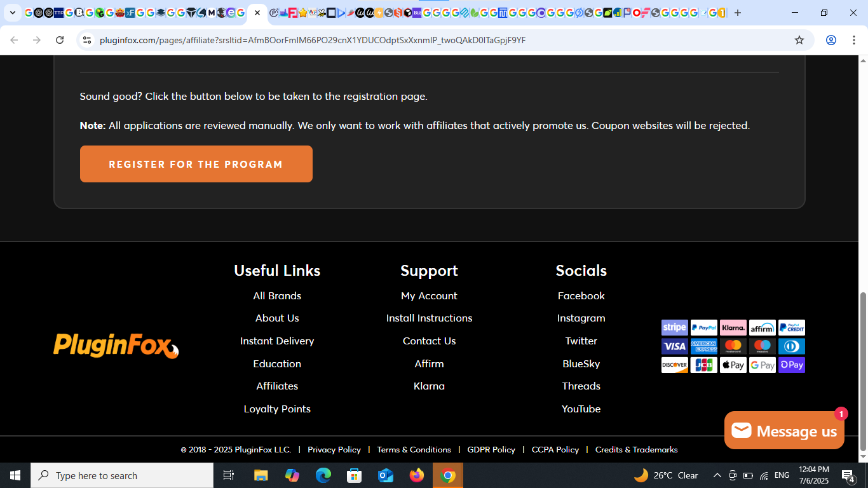This screenshot has height=488, width=868.
Task: Click the Discover card icon
Action: [x=674, y=365]
